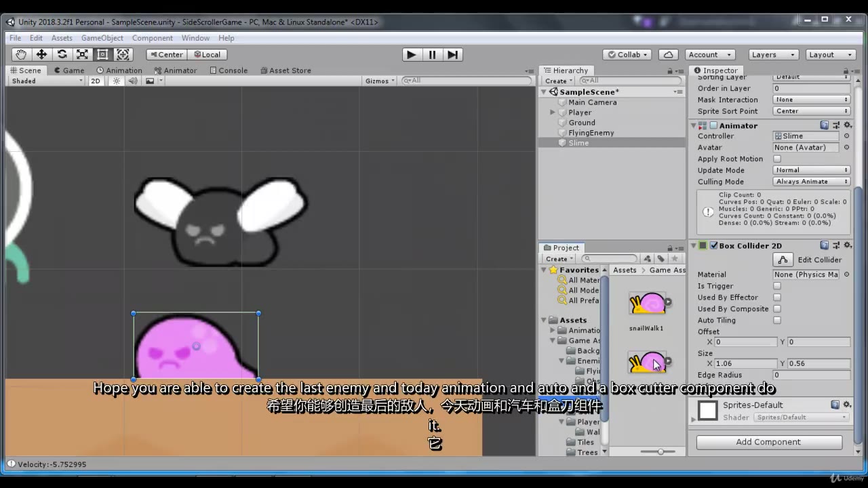
Task: Open the GameObject menu
Action: point(102,38)
